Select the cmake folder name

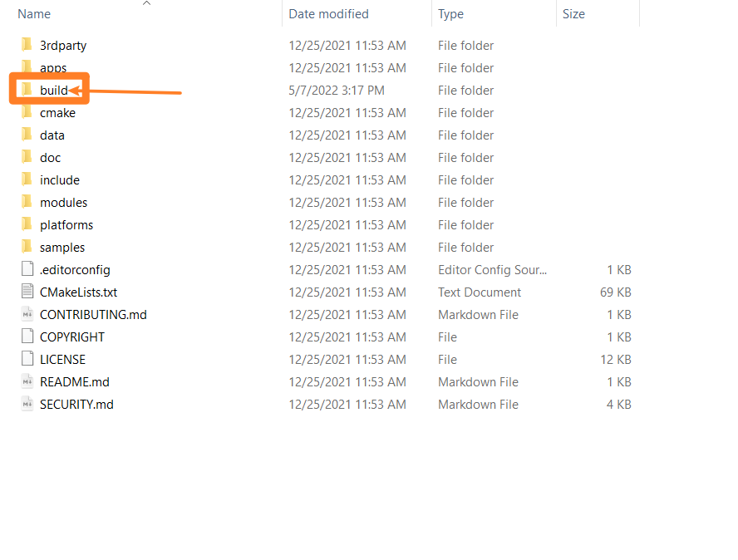pyautogui.click(x=57, y=113)
